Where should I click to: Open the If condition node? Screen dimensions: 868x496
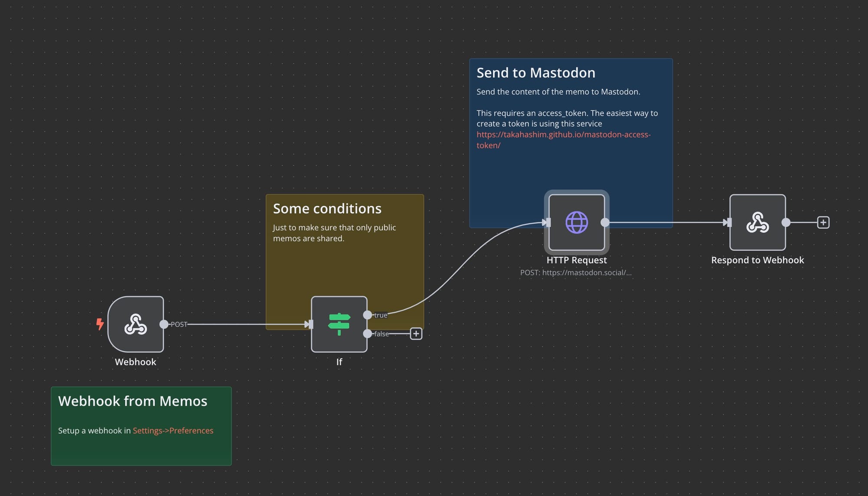coord(339,324)
